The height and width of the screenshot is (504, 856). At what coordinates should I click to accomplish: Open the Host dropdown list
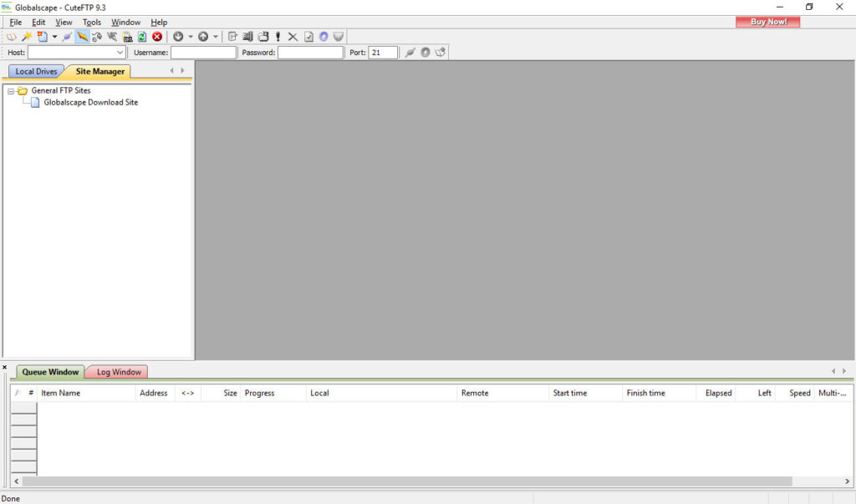click(x=120, y=53)
